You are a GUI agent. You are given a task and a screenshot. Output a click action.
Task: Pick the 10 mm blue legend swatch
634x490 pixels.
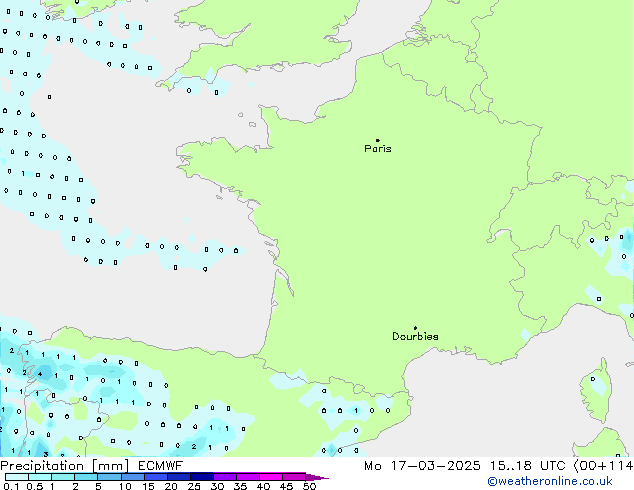pyautogui.click(x=132, y=477)
